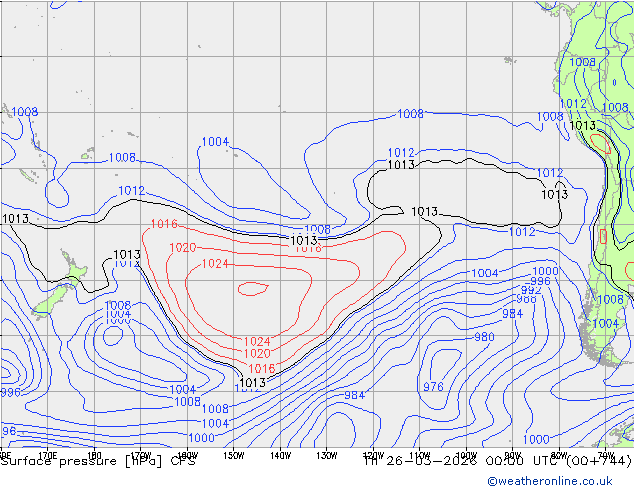The height and width of the screenshot is (490, 634).
Task: Click the "170E" longitude axis label
Action: pos(48,456)
